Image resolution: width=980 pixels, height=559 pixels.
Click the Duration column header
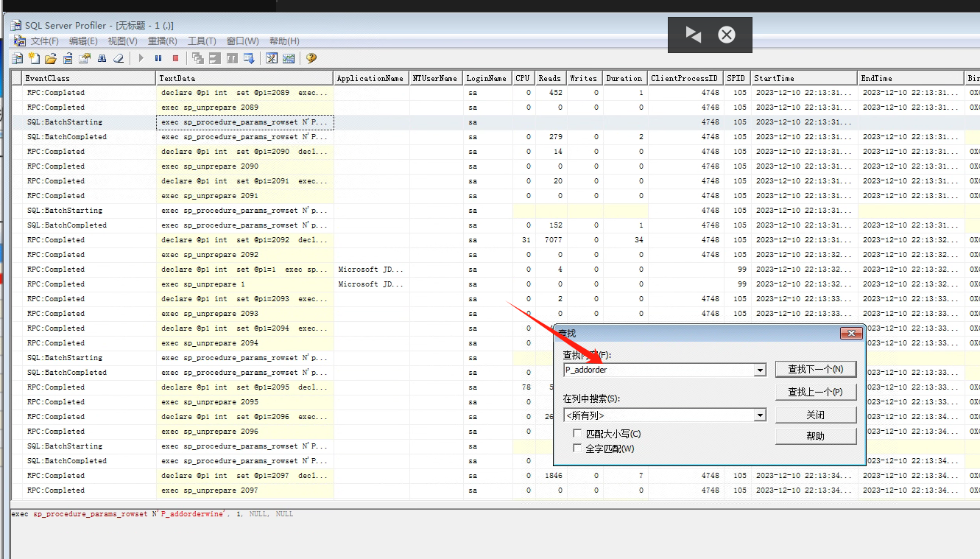coord(625,78)
